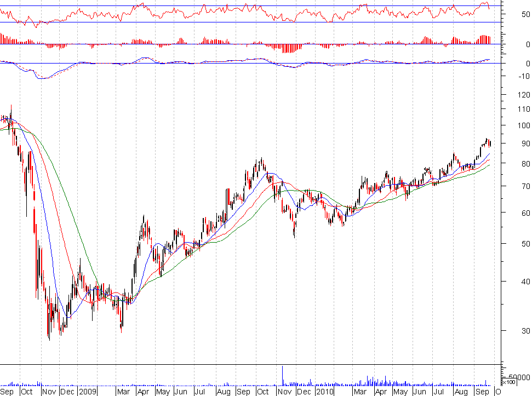Click the 80 price axis label
This screenshot has width=532, height=396.
point(526,164)
